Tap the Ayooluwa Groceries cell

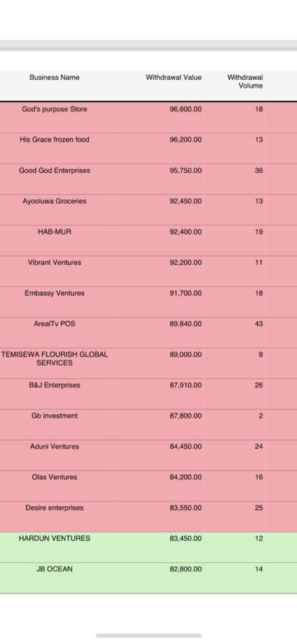[54, 201]
